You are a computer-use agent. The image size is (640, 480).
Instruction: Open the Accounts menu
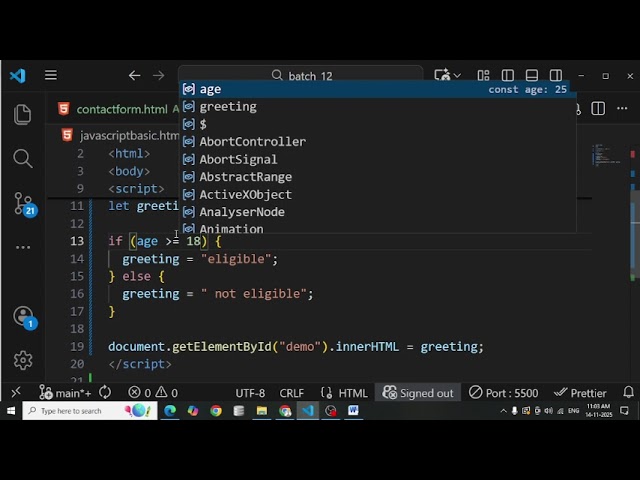click(x=24, y=318)
